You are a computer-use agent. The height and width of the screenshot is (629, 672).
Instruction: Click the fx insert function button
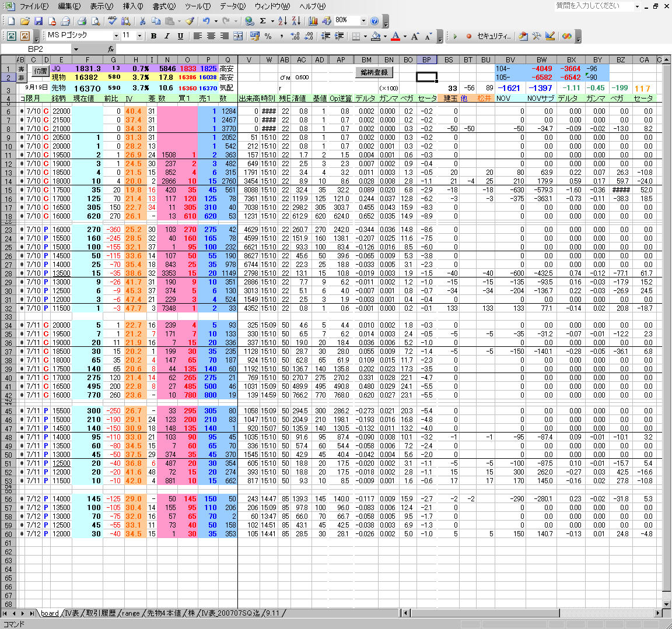[111, 49]
